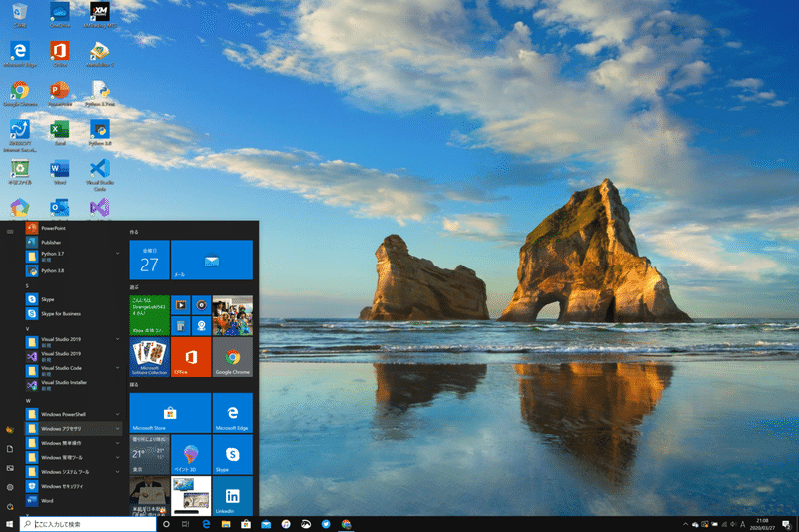The height and width of the screenshot is (532, 799).
Task: Open the Python 3.7 file desktop icon
Action: coord(99,93)
